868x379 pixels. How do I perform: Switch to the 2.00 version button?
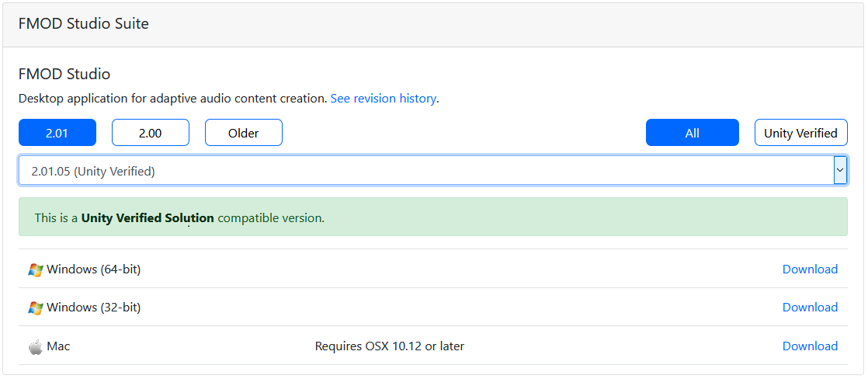[x=151, y=133]
